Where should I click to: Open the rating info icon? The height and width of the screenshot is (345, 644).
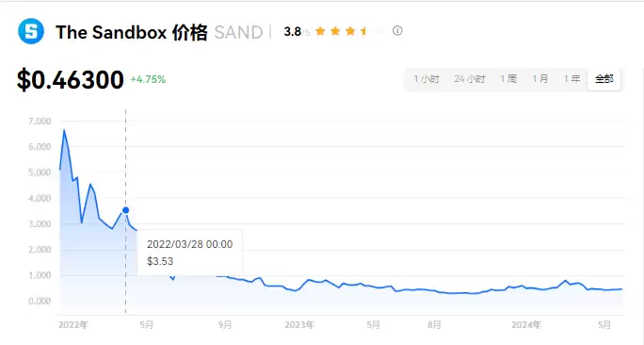pos(397,31)
